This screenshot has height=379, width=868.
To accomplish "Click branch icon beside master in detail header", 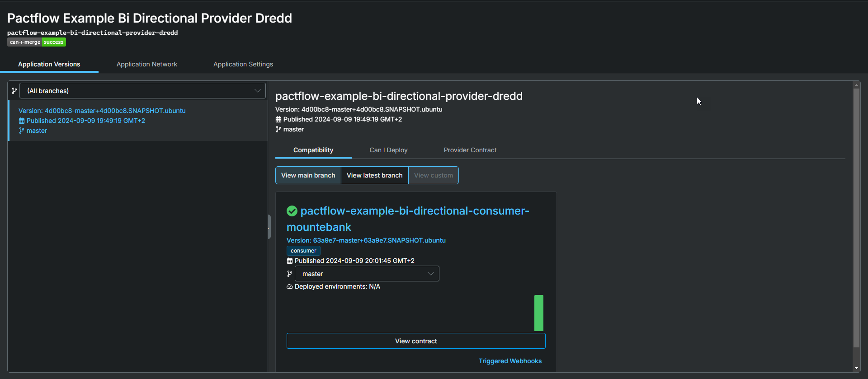I will 278,129.
